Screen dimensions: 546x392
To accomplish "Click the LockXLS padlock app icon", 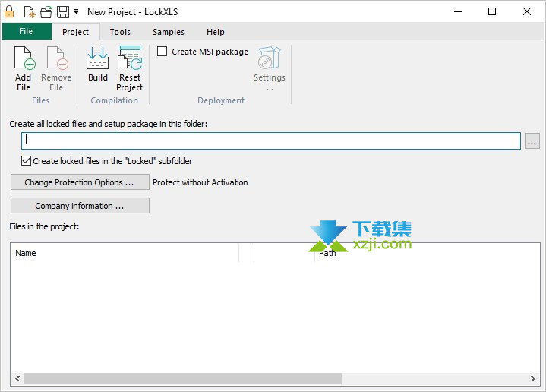I will pos(9,11).
